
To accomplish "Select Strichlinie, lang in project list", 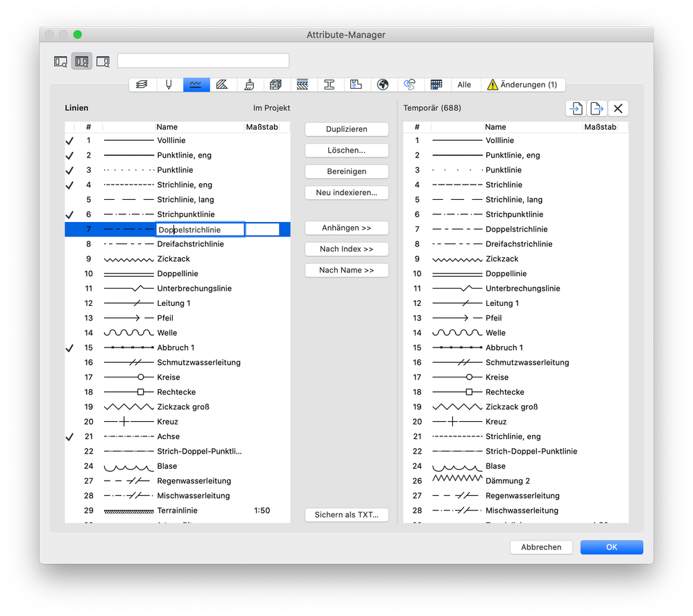I will point(178,200).
